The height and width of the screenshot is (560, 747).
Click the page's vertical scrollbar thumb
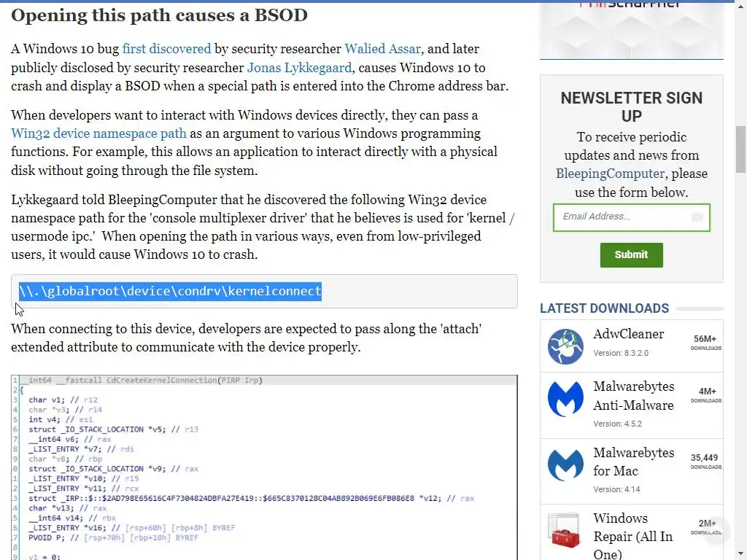tap(740, 149)
